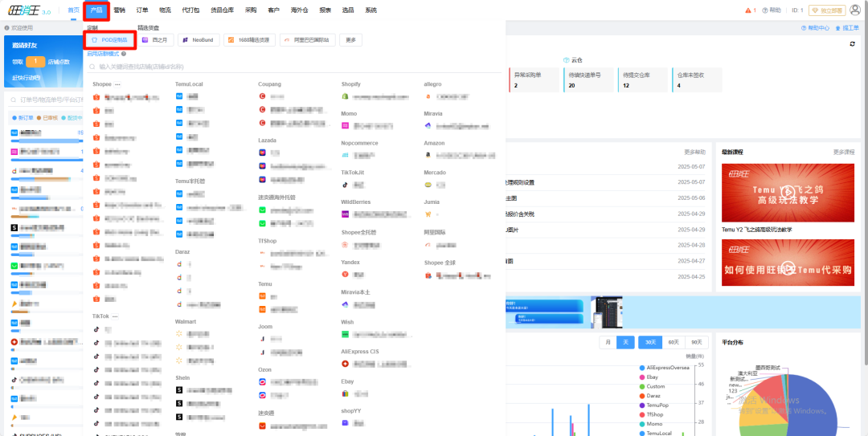The image size is (868, 436).
Task: Toggle the Ebay legend series
Action: tap(649, 377)
